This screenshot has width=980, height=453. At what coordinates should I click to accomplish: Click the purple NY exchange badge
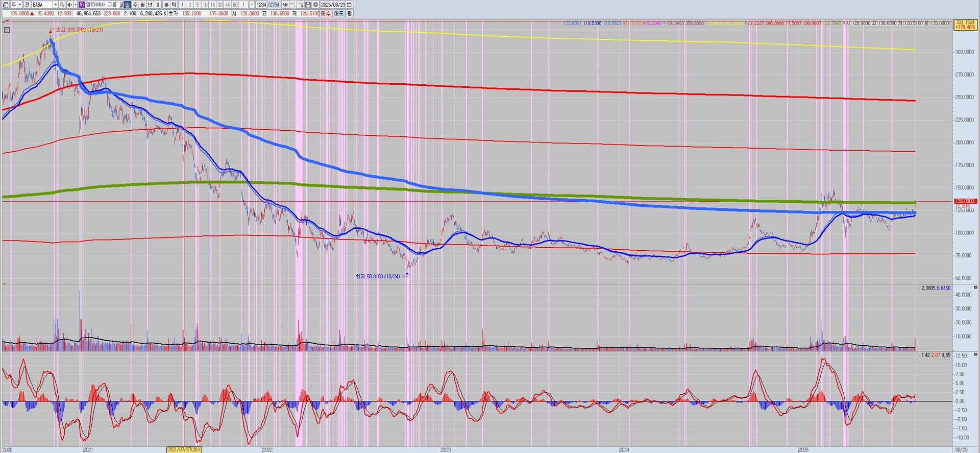pyautogui.click(x=82, y=5)
